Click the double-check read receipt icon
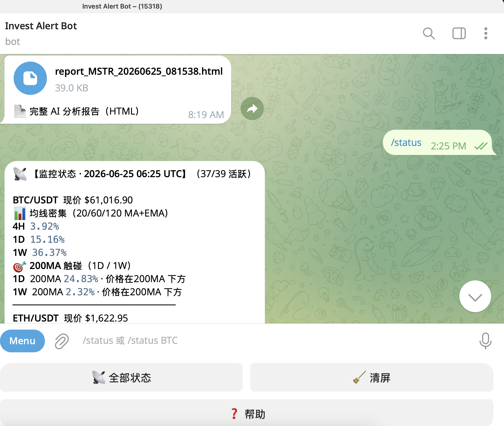Screen dimensions: 504x426 coord(481,146)
